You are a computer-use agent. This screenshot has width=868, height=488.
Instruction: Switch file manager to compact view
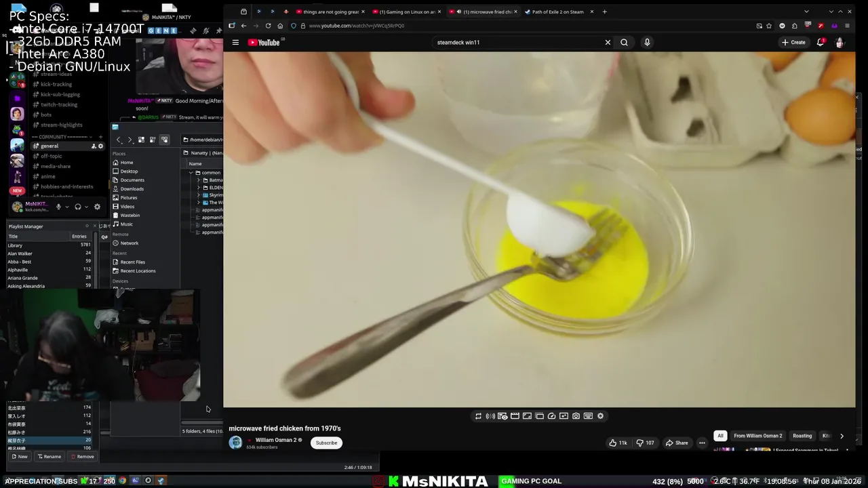point(153,140)
